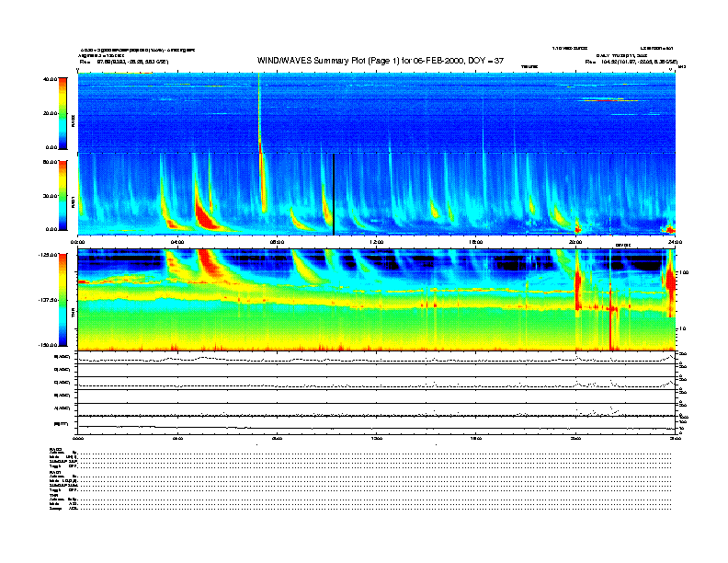Click the WIND/WAVES Summary Plot title
Image resolution: width=728 pixels, height=563 pixels.
(x=381, y=61)
